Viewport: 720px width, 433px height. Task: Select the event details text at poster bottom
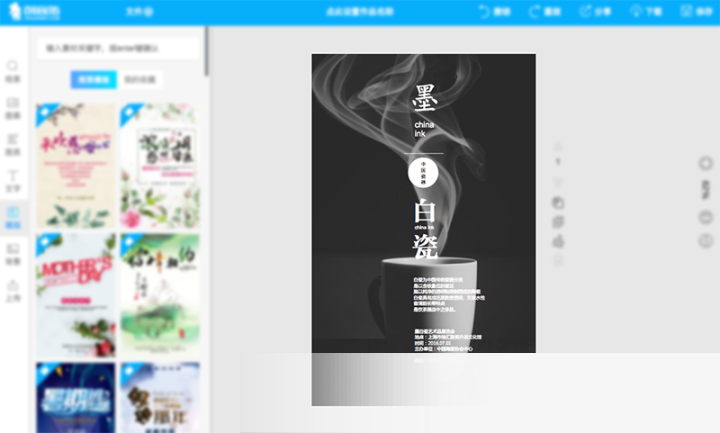coord(448,340)
